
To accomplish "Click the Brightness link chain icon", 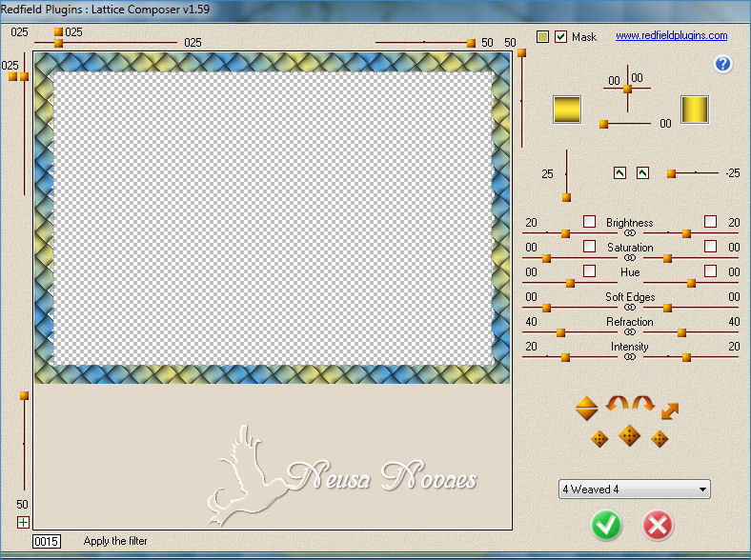I will (630, 233).
